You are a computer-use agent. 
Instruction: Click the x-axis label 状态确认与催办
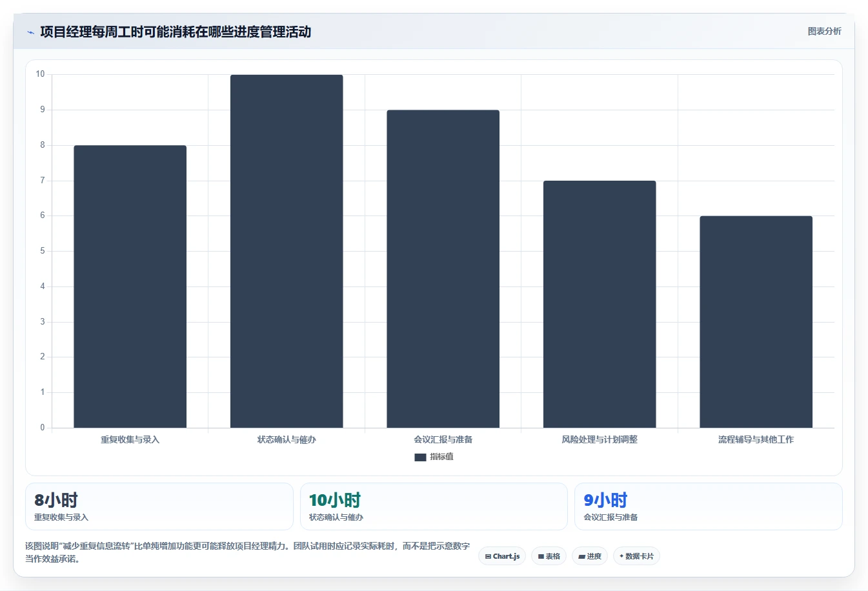tap(287, 439)
